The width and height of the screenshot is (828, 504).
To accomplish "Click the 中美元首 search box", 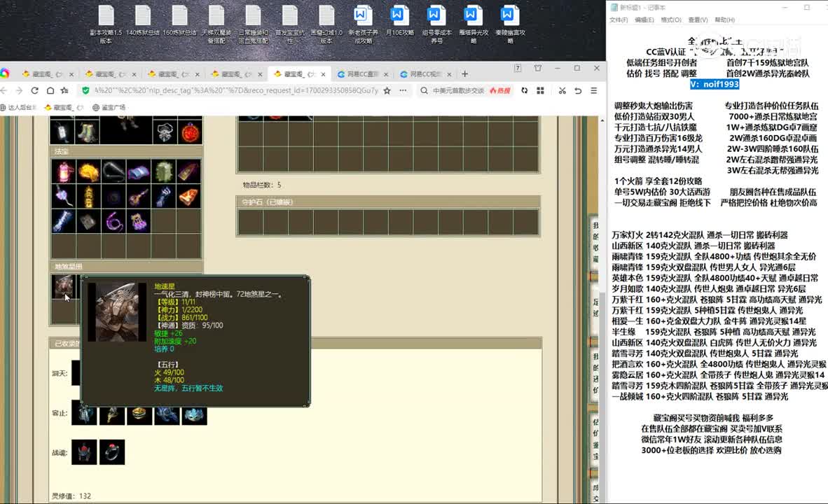I will click(458, 90).
